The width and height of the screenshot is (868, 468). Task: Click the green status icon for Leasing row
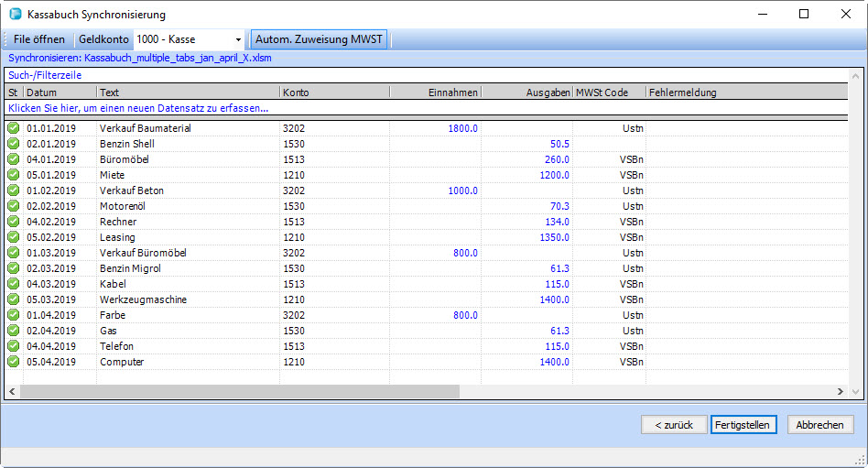tap(14, 237)
